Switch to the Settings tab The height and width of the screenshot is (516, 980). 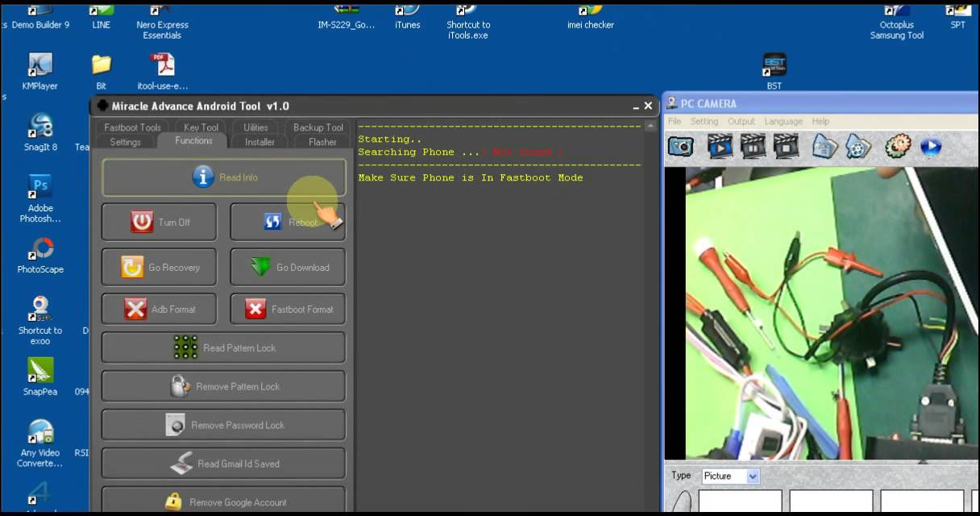pos(125,142)
